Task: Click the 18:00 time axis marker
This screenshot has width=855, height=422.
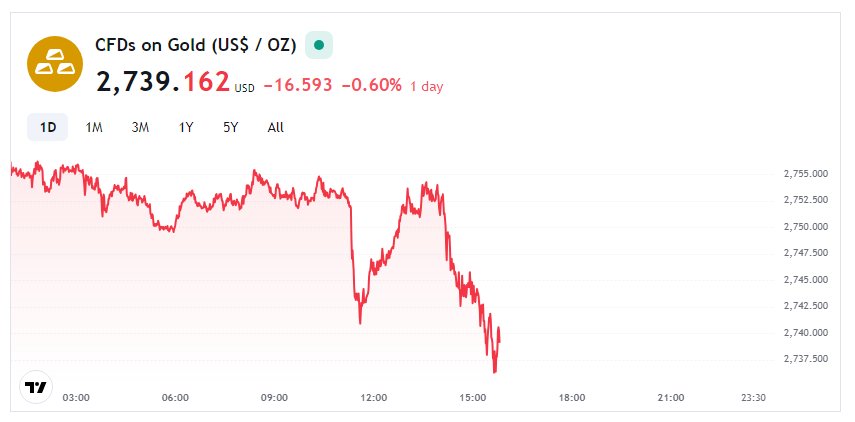Action: 572,397
